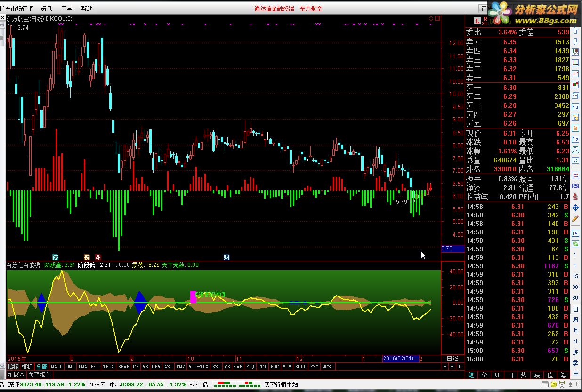The image size is (582, 392).
Task: Select 5-minute period in right toolbar
Action: point(575,265)
